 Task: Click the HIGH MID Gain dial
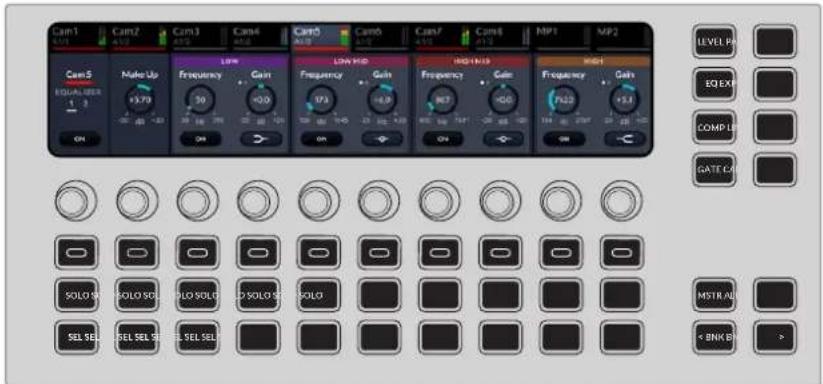(x=503, y=99)
